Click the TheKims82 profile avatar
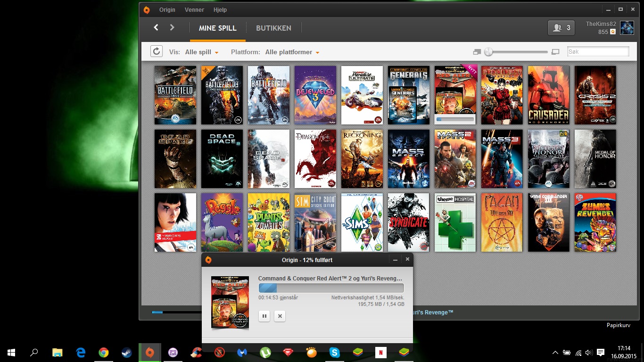This screenshot has height=362, width=644. [x=627, y=28]
